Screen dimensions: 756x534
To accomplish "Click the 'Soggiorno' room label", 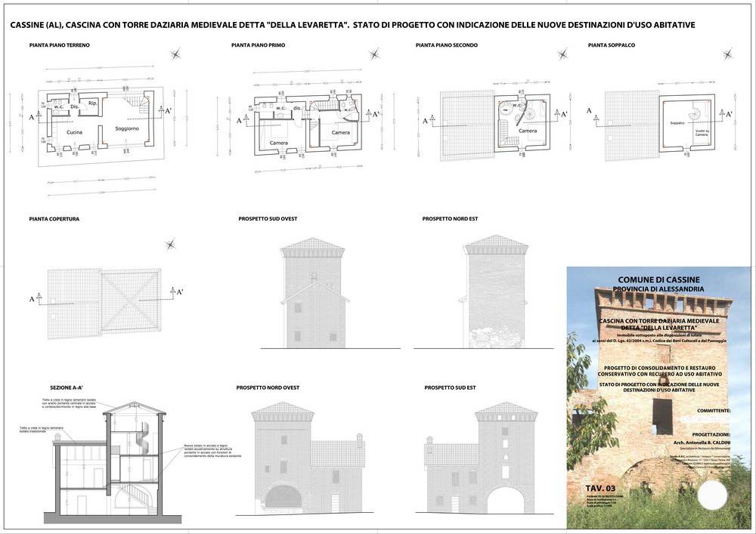I will click(127, 128).
